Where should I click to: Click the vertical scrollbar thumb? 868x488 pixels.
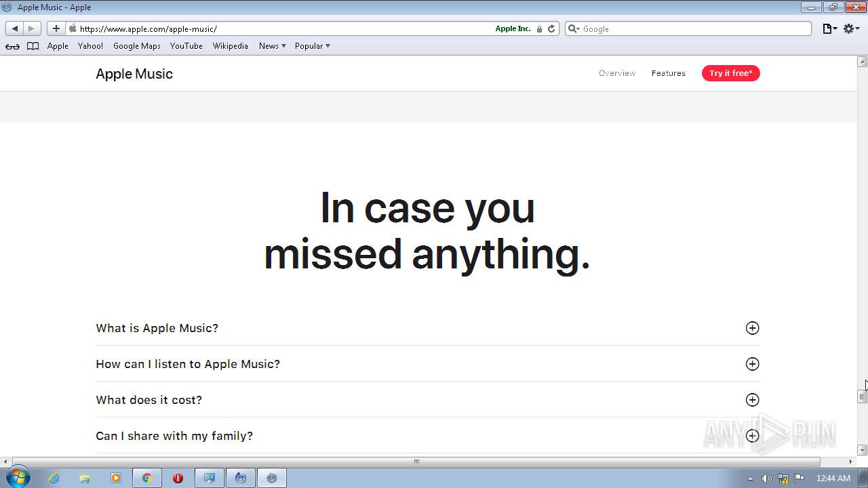point(862,397)
